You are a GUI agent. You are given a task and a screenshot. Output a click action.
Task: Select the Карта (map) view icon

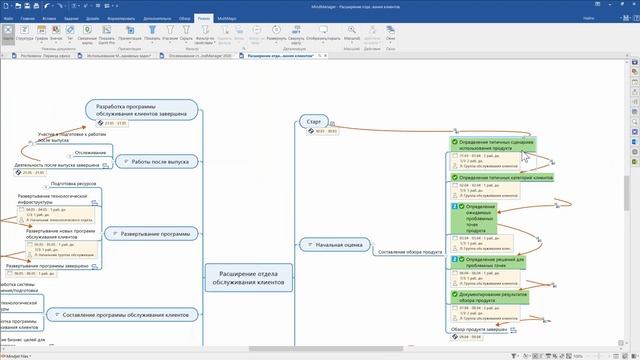(x=8, y=33)
